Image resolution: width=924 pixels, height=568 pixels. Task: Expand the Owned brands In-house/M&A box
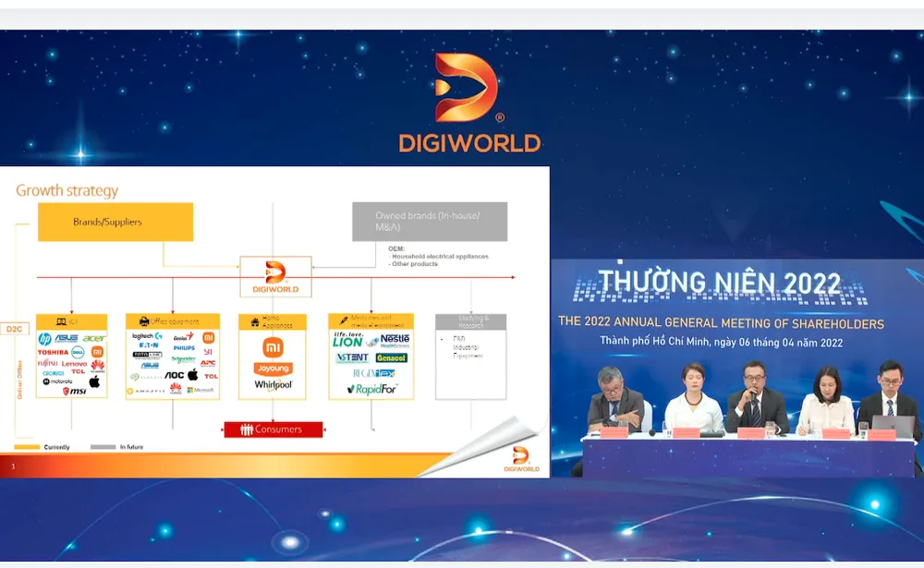(x=431, y=221)
